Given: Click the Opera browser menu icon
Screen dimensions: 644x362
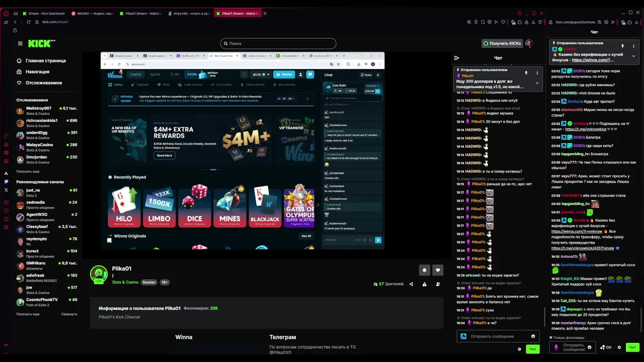Looking at the screenshot, I should (x=6, y=14).
